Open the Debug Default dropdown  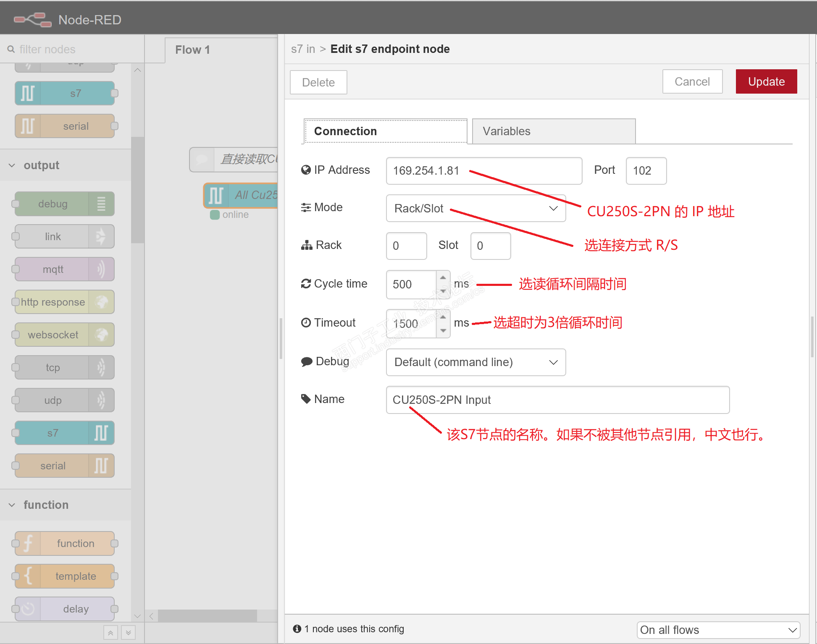tap(475, 362)
